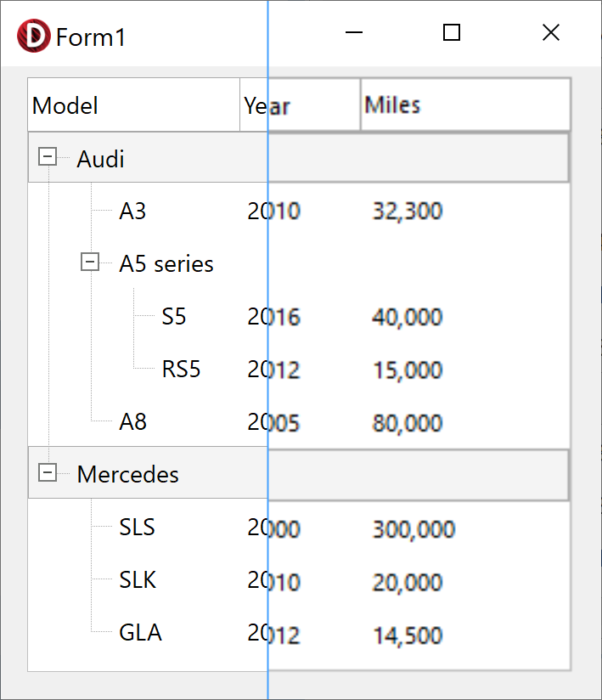The image size is (602, 700).
Task: Select the GLA tree item
Action: click(x=140, y=632)
